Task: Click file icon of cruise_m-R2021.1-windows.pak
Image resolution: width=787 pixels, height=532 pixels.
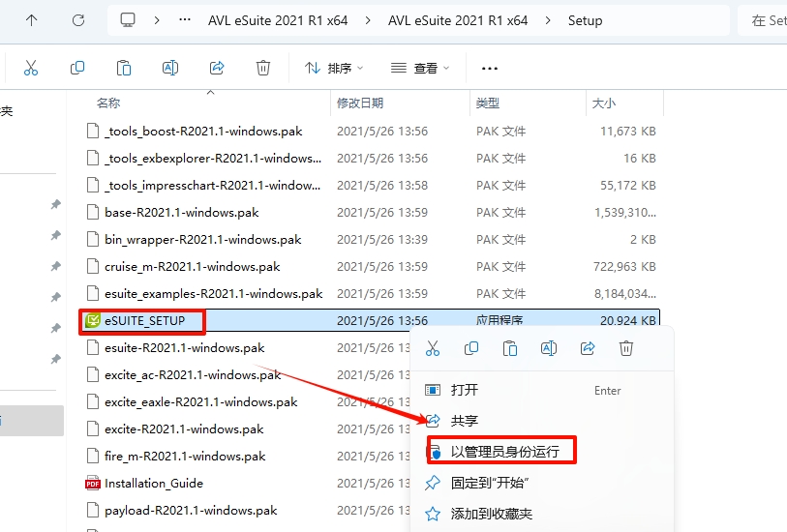Action: click(x=93, y=267)
